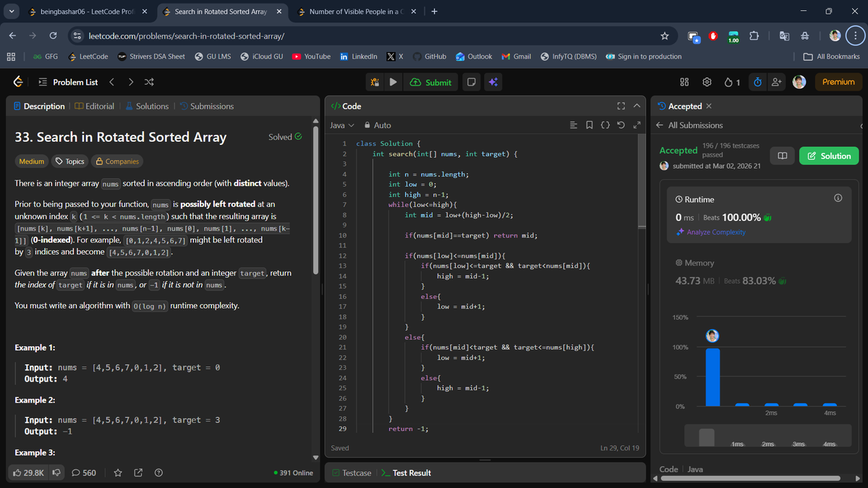868x488 pixels.
Task: Expand code editor to fullscreen
Action: pos(637,125)
